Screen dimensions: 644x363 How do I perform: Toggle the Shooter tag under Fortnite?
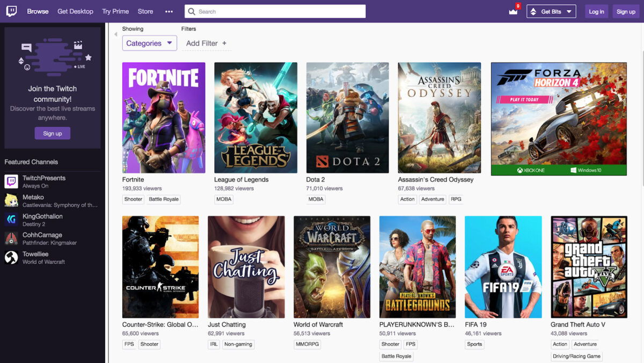tap(133, 199)
